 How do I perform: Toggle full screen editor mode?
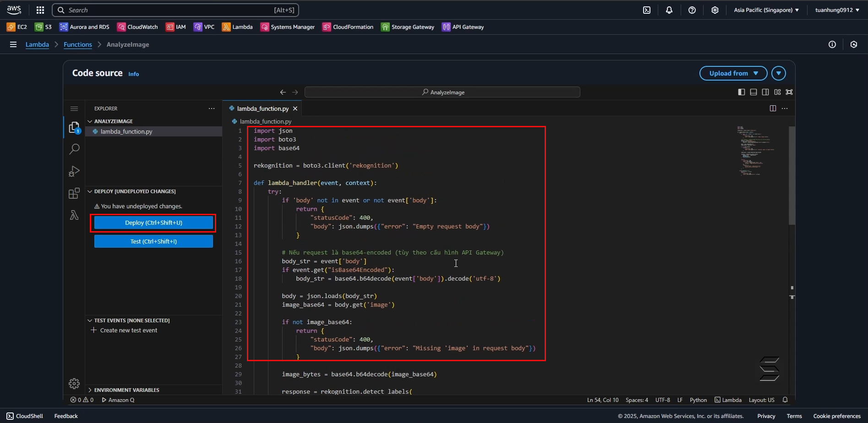(789, 92)
